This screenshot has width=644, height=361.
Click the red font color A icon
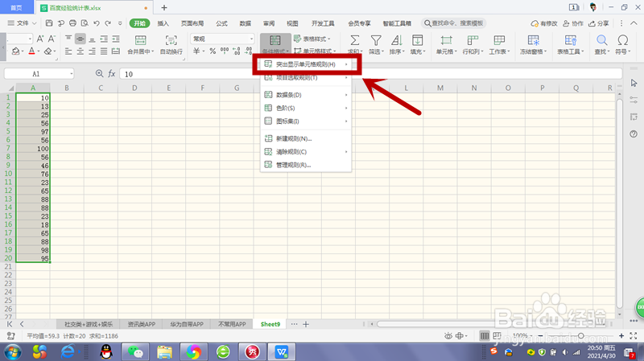[31, 51]
